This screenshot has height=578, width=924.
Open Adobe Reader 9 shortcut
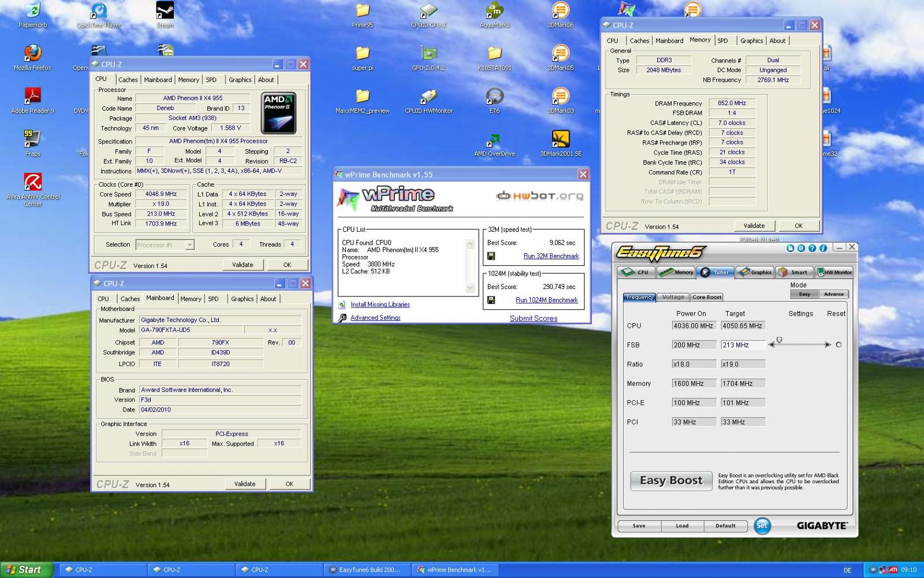33,101
